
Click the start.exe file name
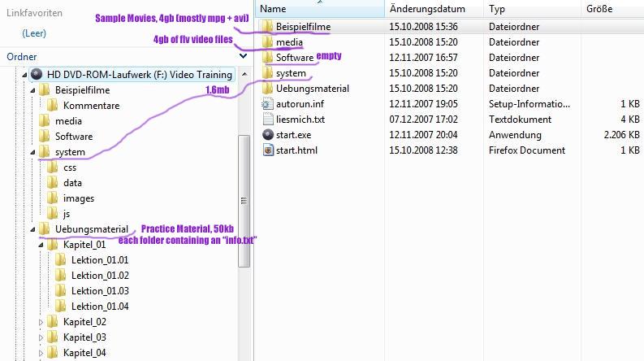tap(293, 135)
